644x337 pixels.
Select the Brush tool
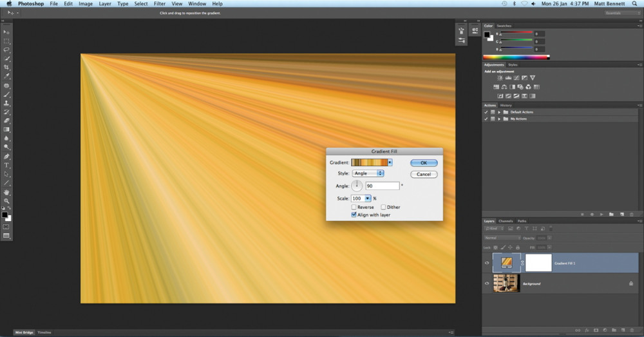coord(6,95)
